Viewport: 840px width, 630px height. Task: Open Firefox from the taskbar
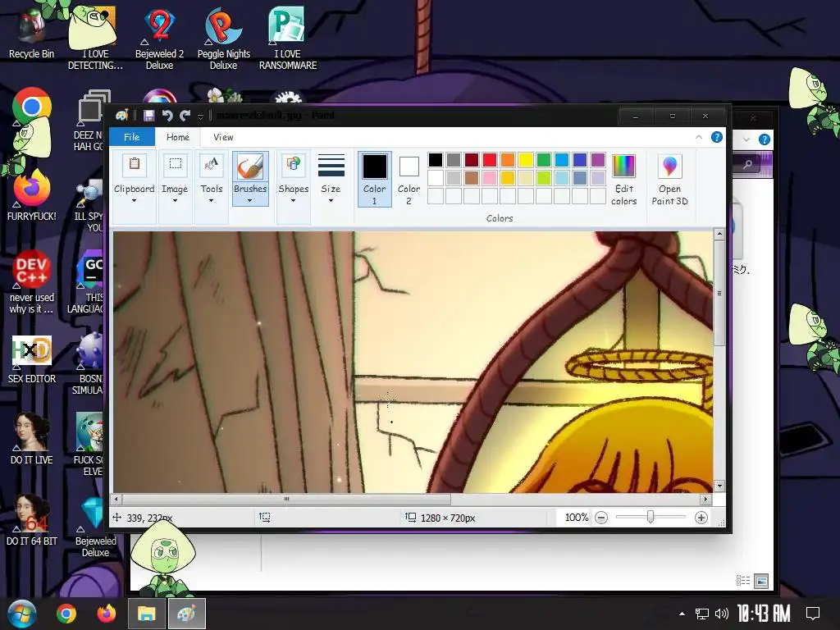pos(107,614)
